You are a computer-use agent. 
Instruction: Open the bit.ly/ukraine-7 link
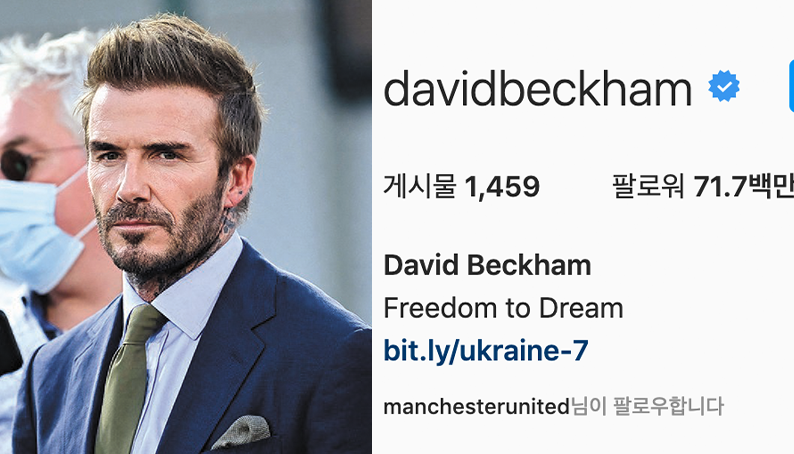[x=486, y=351]
